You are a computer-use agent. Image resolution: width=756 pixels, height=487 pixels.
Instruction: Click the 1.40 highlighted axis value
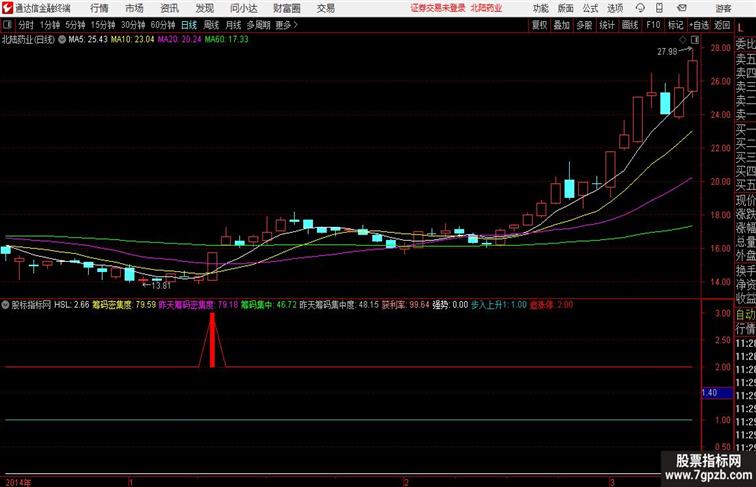tap(717, 393)
